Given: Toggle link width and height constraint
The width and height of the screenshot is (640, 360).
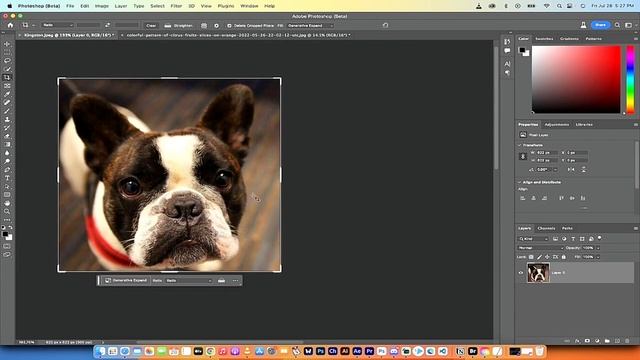Looking at the screenshot, I should [x=523, y=156].
